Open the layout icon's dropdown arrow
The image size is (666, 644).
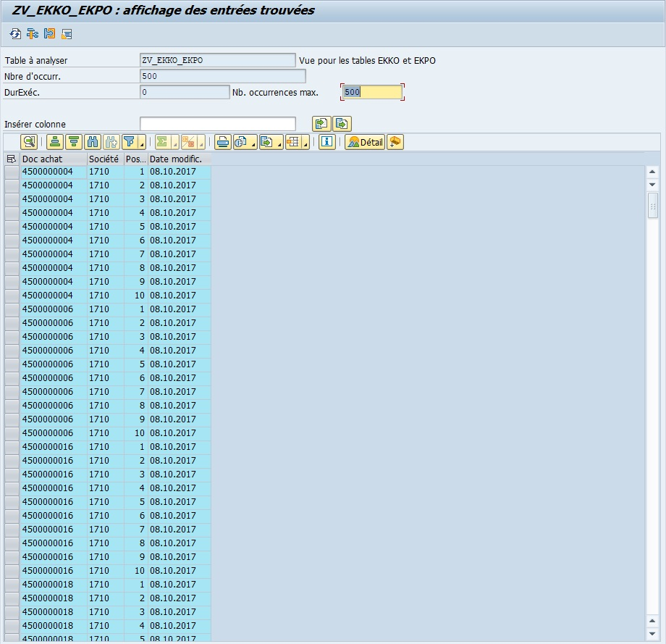pyautogui.click(x=305, y=144)
